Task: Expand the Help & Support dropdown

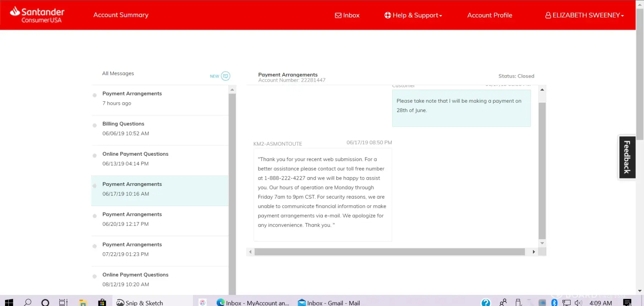Action: tap(413, 15)
